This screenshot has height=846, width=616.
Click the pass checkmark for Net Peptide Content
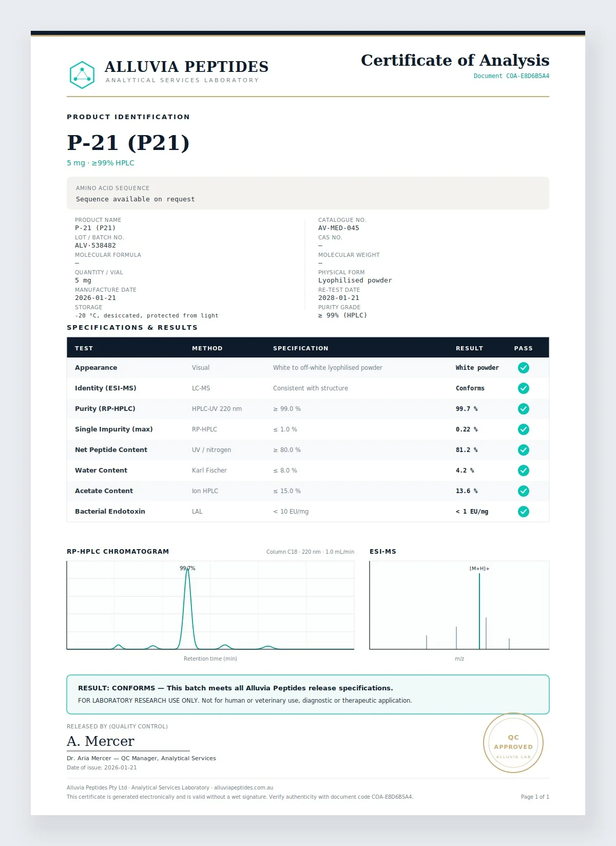[x=523, y=450]
